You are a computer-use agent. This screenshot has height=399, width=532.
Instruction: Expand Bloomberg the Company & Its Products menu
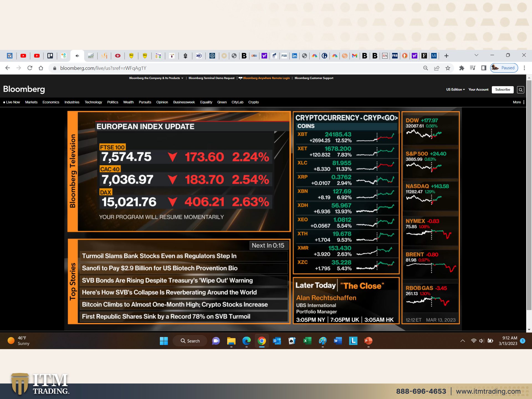click(x=156, y=78)
